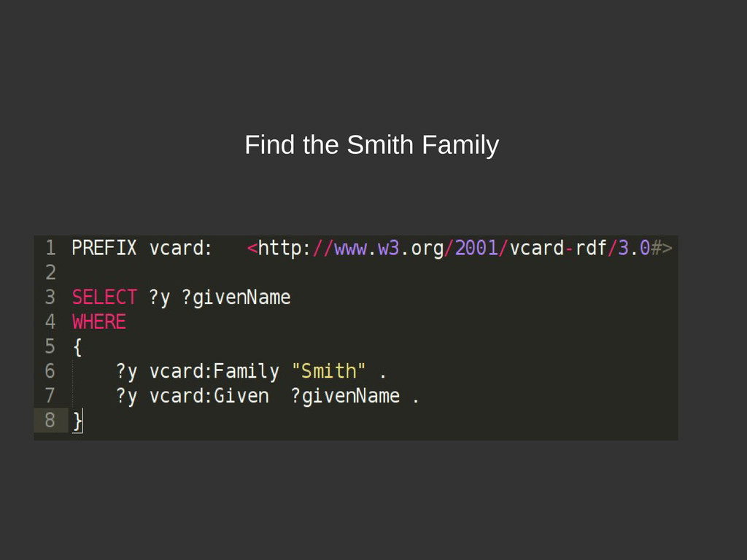Image resolution: width=747 pixels, height=560 pixels.
Task: Select line number 4 in the gutter
Action: point(50,322)
